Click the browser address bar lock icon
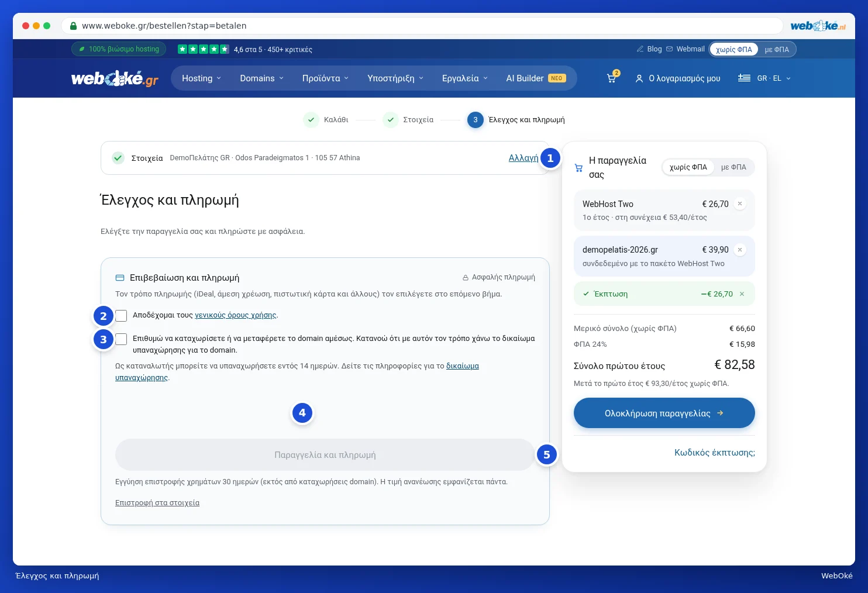 click(x=73, y=26)
